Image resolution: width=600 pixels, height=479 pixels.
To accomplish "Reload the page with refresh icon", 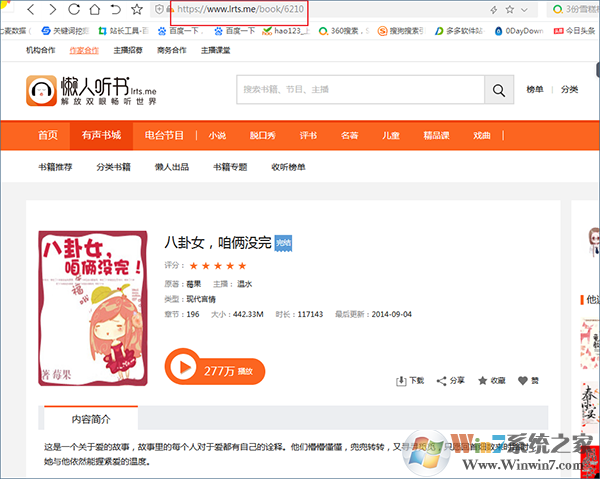I will click(x=73, y=10).
